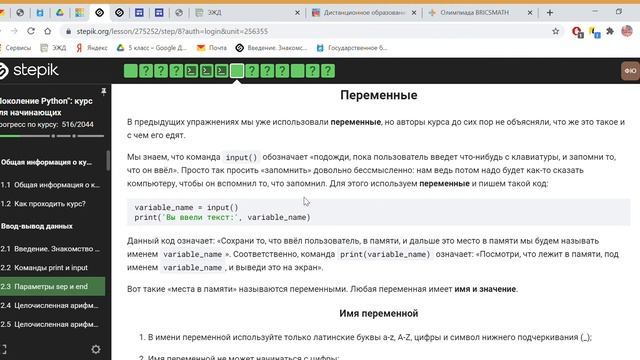Image resolution: width=640 pixels, height=360 pixels.
Task: Go to the first step square
Action: 131,71
